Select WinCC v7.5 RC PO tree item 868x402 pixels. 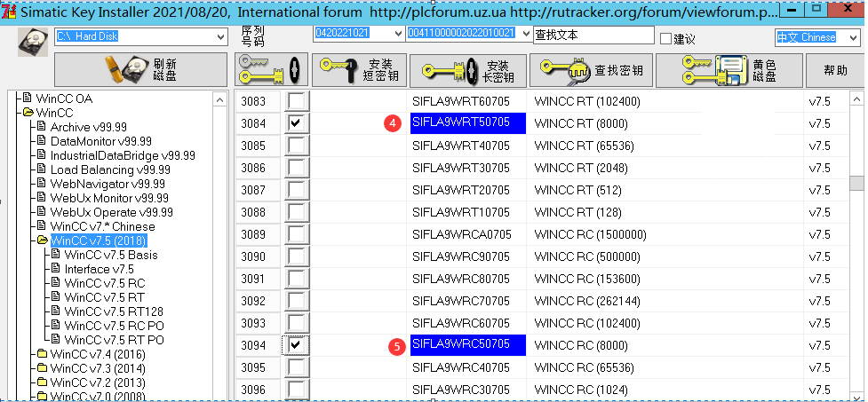[x=114, y=327]
